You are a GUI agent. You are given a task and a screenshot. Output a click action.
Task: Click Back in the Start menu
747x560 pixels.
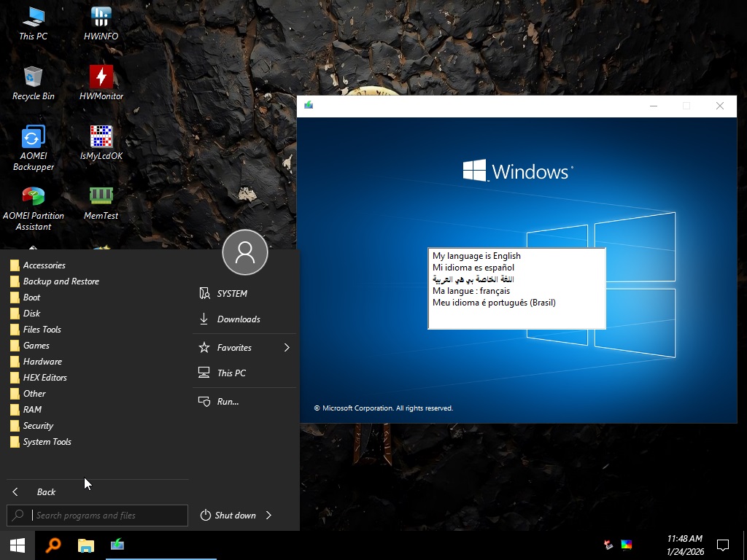coord(46,491)
